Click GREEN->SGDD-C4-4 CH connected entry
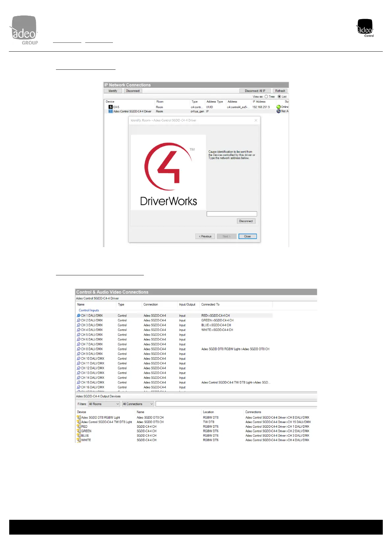The image size is (392, 554). pyautogui.click(x=217, y=320)
